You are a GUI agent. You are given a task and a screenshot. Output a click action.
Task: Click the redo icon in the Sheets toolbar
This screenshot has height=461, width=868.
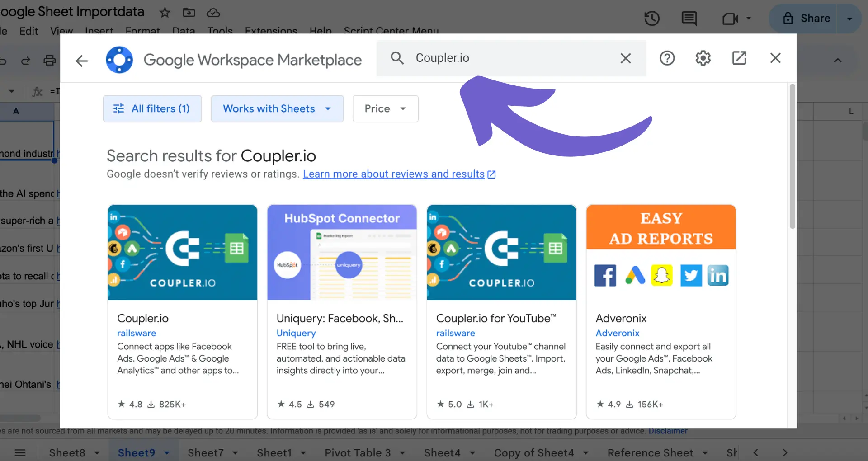[25, 61]
